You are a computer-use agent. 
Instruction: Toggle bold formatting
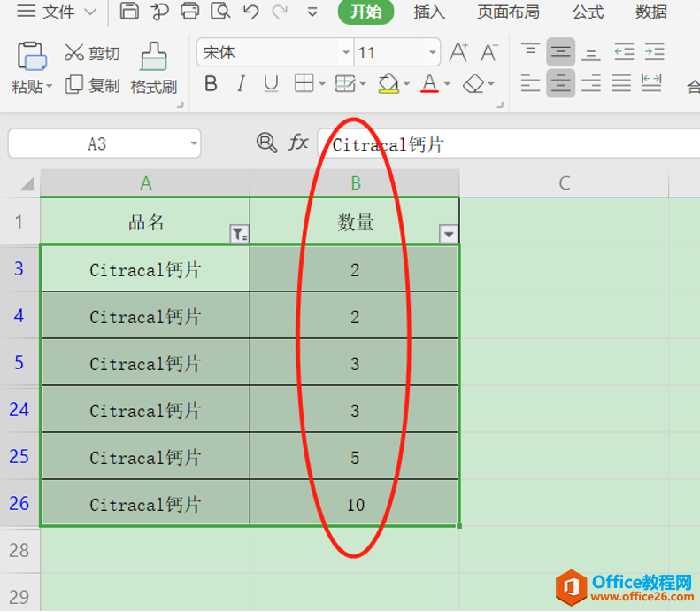point(211,83)
